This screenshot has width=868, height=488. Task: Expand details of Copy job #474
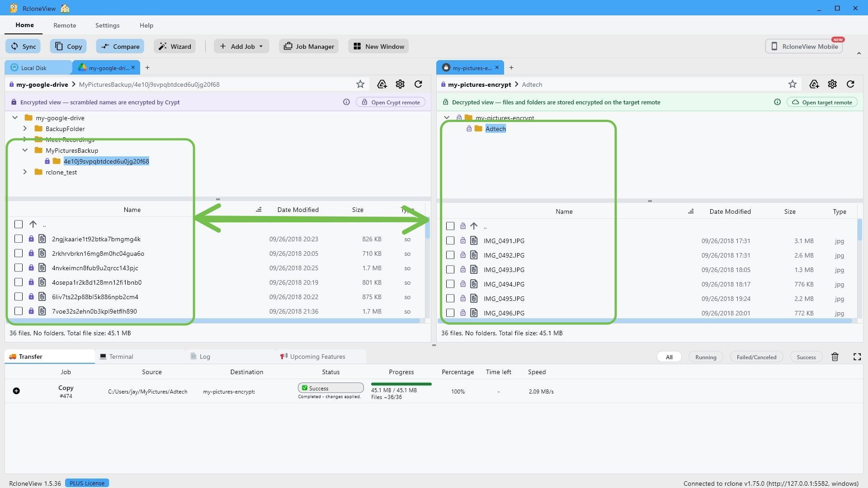16,391
